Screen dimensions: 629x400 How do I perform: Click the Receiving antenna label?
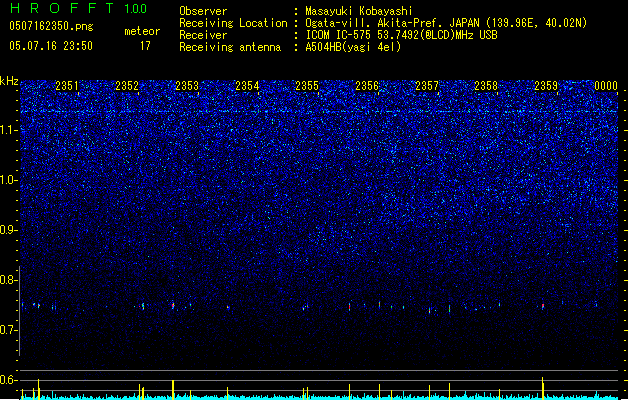[x=230, y=47]
